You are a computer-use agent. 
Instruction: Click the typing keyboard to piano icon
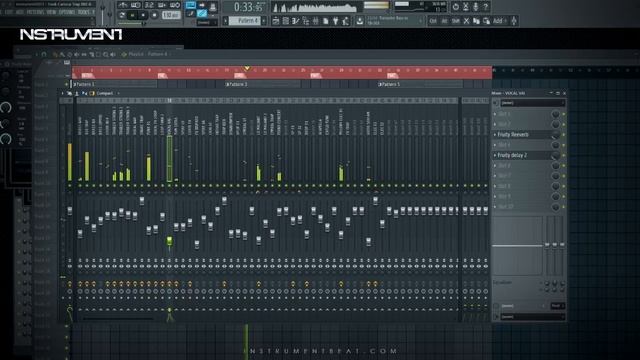[191, 5]
